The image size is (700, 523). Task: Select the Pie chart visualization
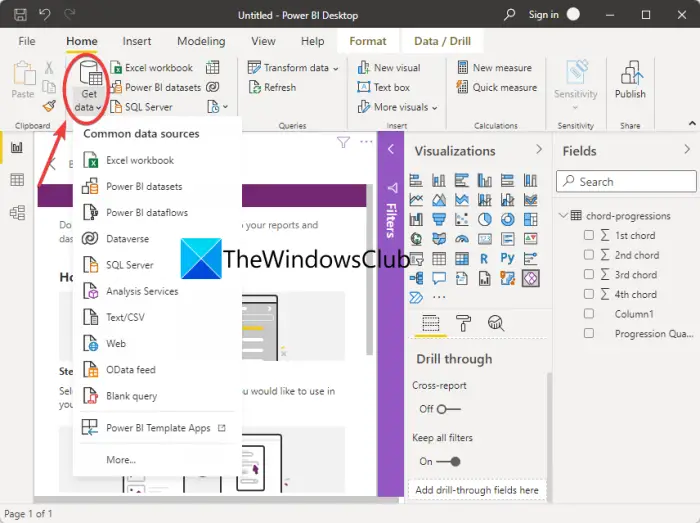point(485,219)
